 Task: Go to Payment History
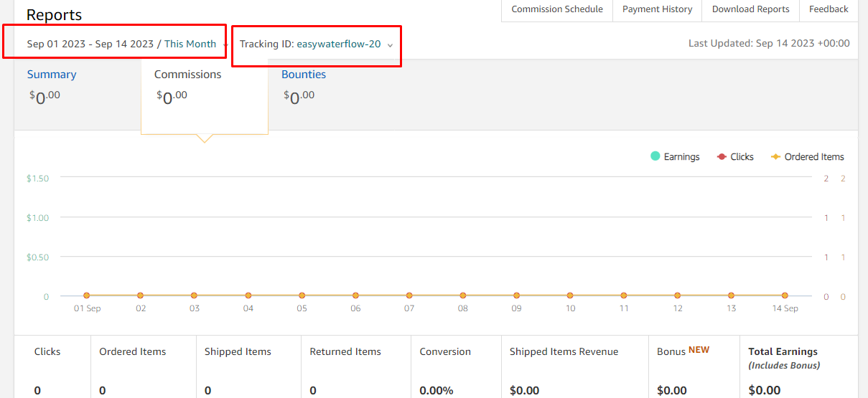(658, 10)
